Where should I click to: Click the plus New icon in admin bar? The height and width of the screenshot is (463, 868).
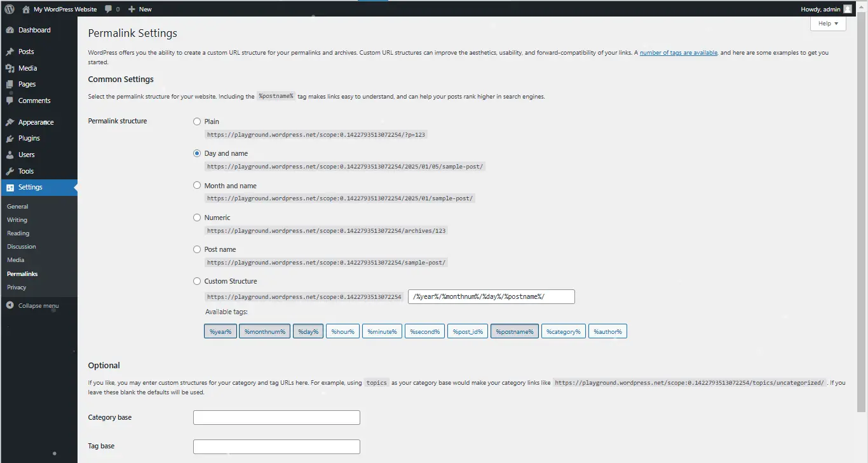pyautogui.click(x=132, y=9)
